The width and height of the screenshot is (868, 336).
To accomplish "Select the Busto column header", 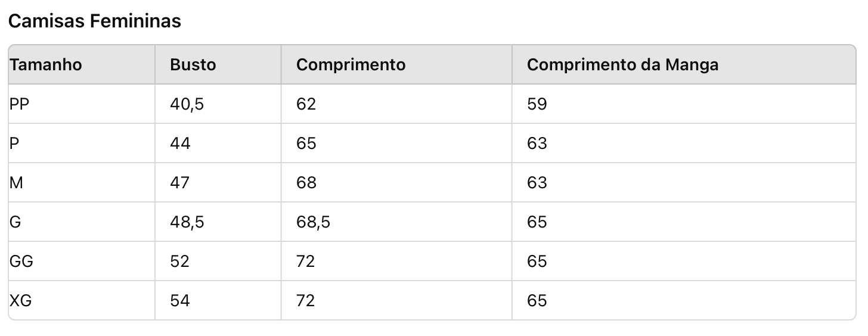I will point(193,64).
